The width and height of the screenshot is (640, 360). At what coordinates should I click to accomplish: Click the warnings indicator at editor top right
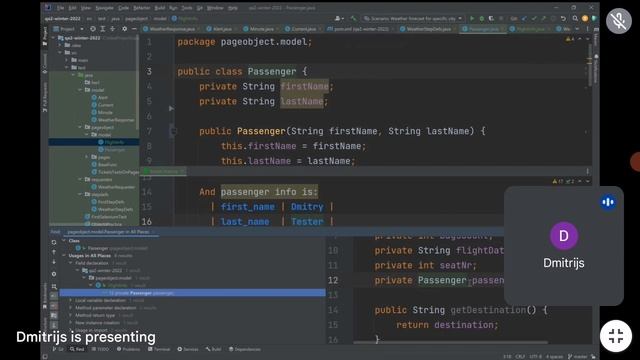[x=570, y=39]
